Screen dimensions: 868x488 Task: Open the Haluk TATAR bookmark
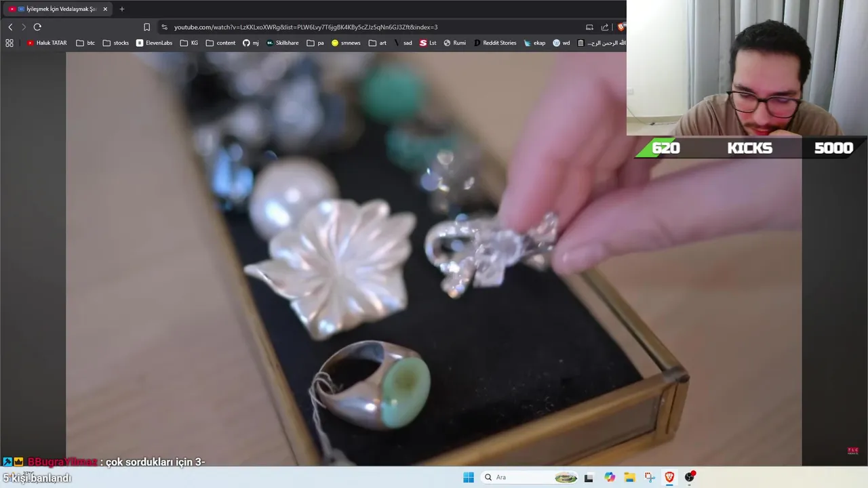point(47,43)
